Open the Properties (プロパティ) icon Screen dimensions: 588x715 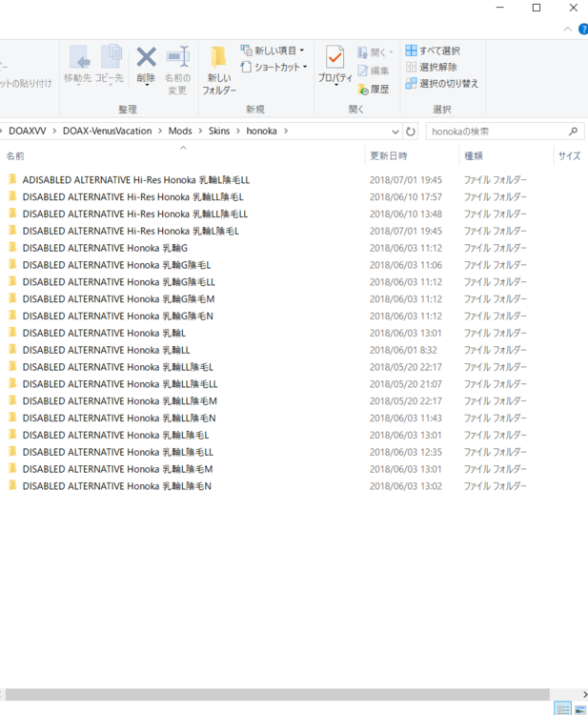[x=335, y=66]
